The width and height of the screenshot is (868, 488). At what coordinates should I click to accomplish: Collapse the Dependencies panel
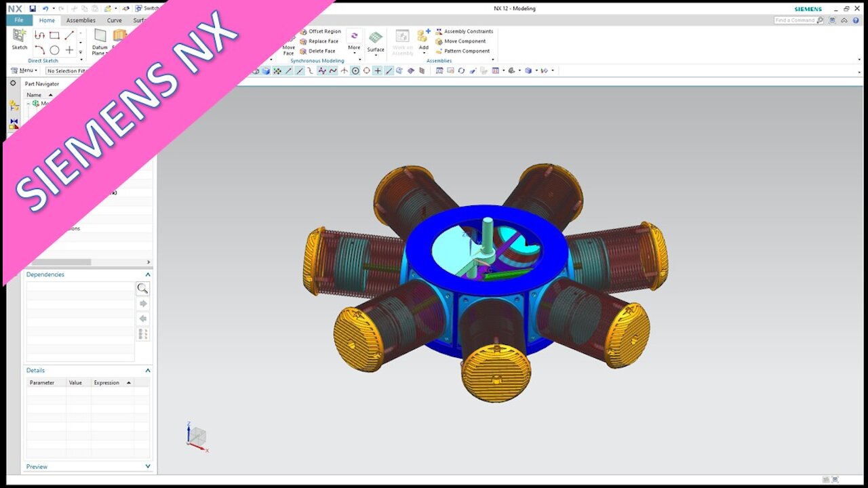pyautogui.click(x=148, y=274)
